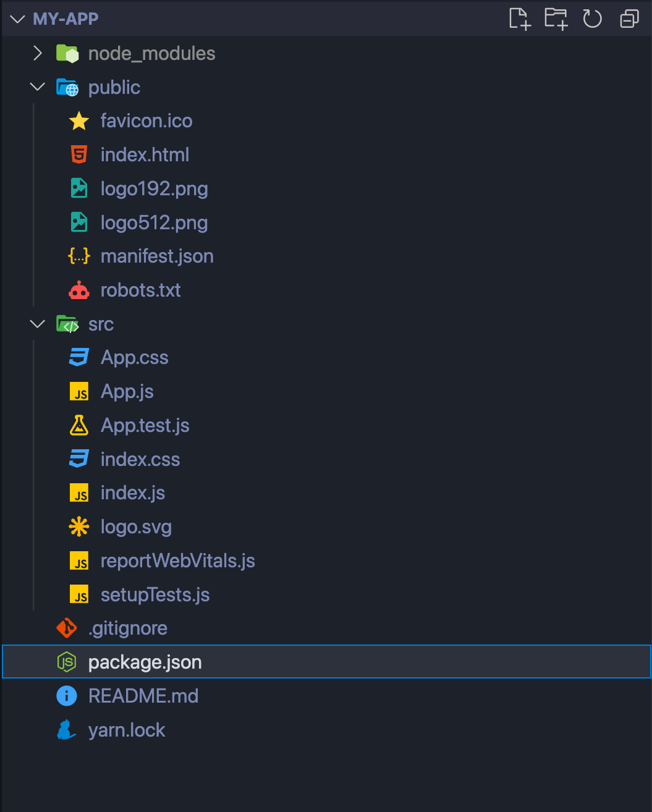Select the README.md file
This screenshot has width=652, height=812.
coord(143,696)
